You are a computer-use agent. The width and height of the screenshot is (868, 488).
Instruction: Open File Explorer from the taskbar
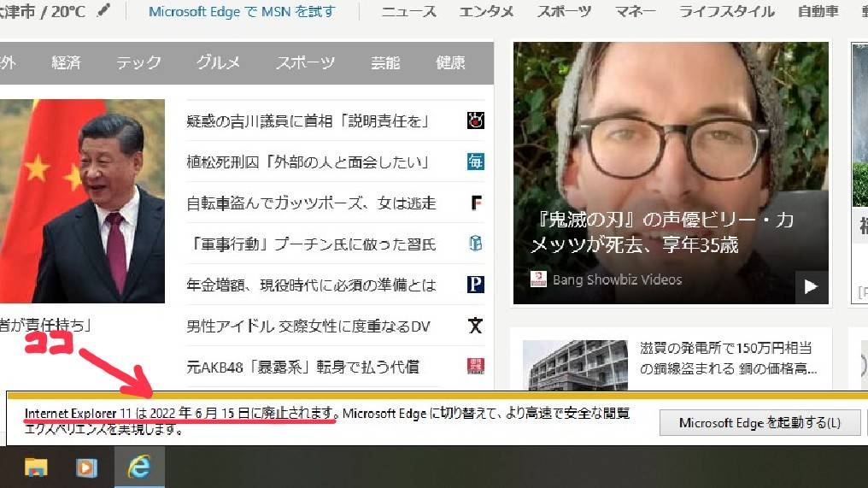coord(36,467)
